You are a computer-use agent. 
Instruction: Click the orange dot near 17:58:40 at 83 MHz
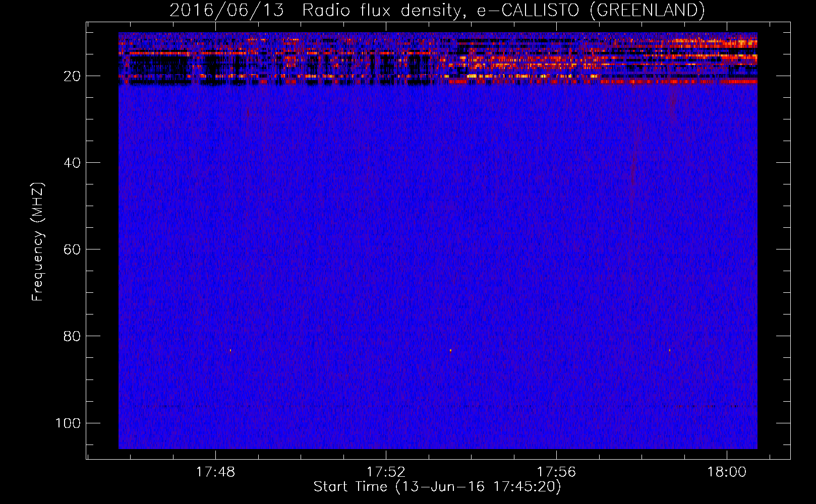[x=670, y=350]
